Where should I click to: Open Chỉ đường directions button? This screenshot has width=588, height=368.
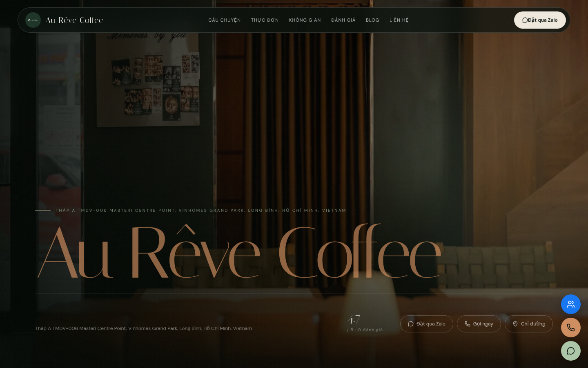[529, 324]
